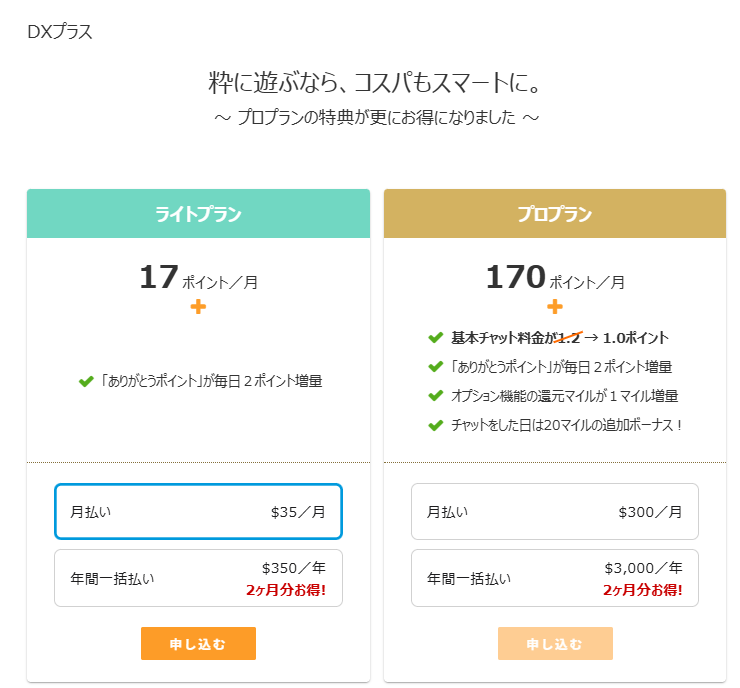
Task: Choose the Pro plan 年間一括払い $3,000 option
Action: [555, 578]
